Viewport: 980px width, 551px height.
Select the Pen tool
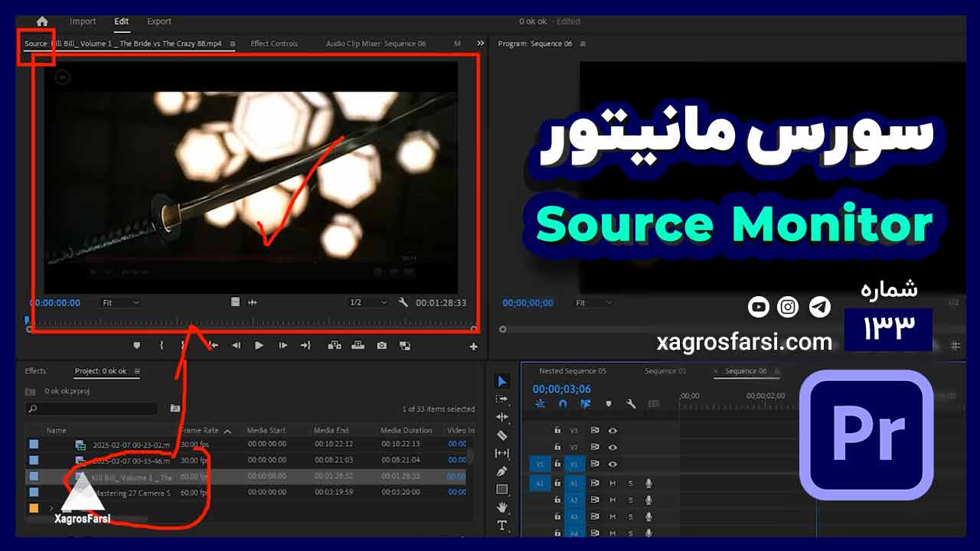point(502,471)
